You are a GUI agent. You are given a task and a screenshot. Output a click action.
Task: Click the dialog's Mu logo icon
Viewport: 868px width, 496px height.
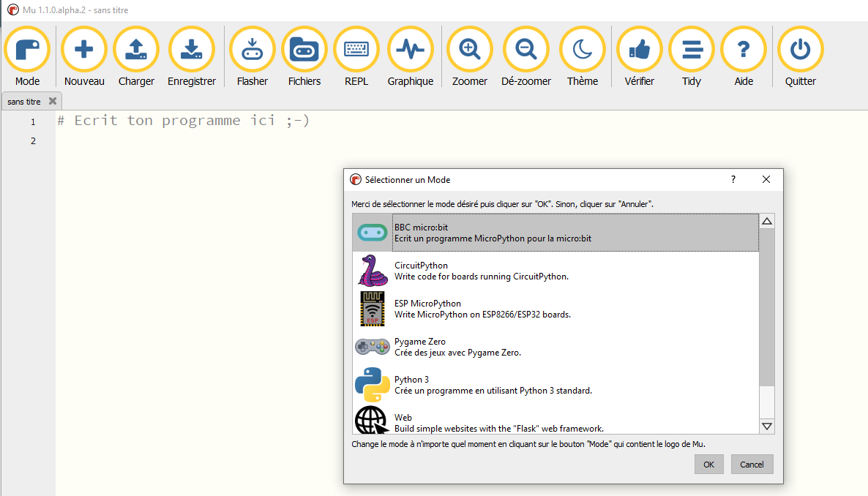coord(356,179)
